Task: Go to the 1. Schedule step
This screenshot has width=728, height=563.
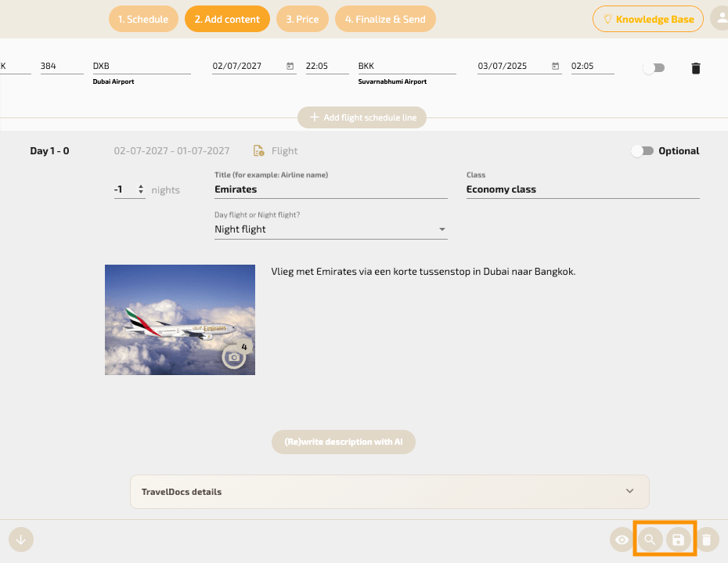Action: (x=143, y=19)
